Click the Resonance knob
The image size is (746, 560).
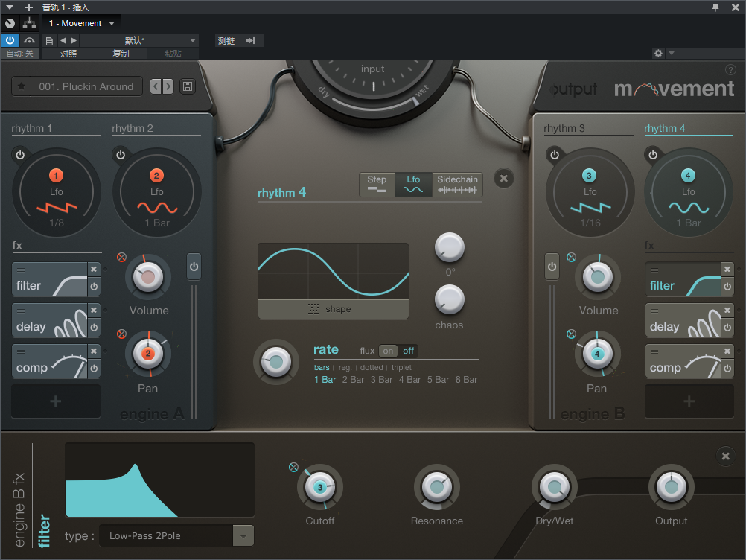(x=437, y=487)
